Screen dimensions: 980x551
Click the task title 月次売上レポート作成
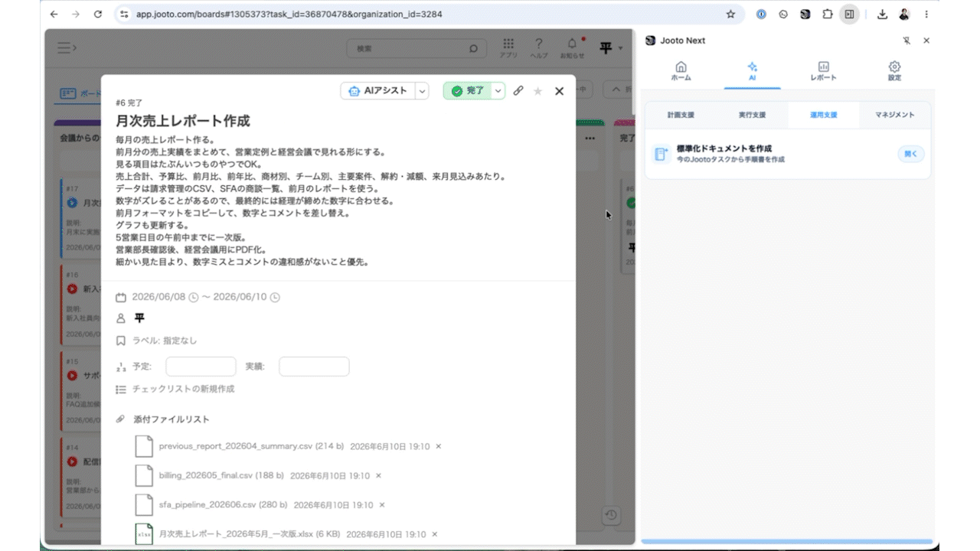(183, 121)
